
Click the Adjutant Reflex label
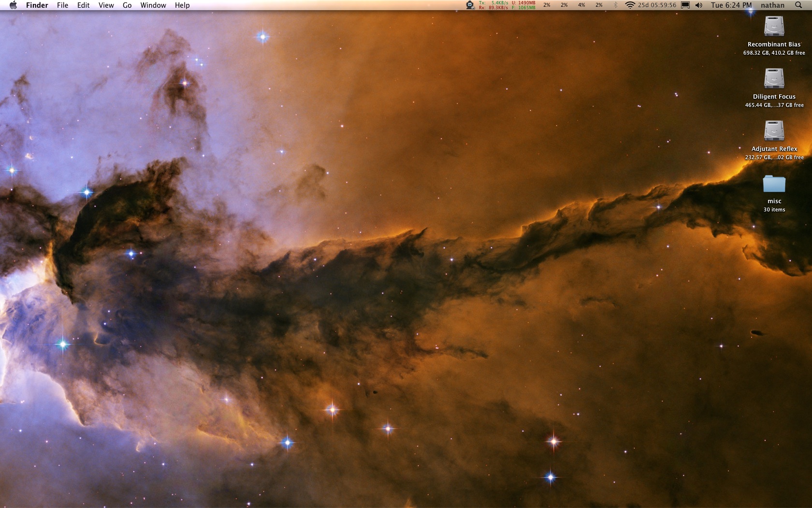tap(774, 149)
